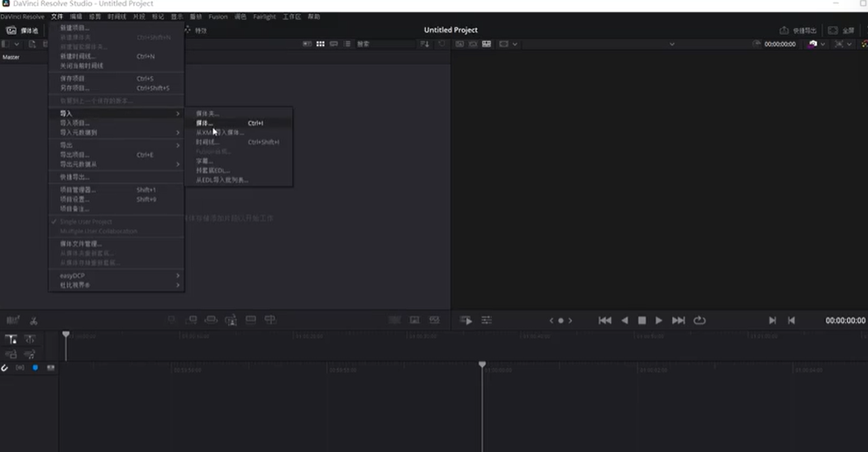Jump to last frame button
Image resolution: width=868 pixels, height=452 pixels.
pos(679,321)
